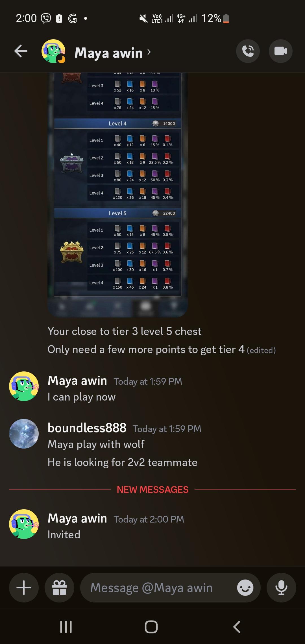Viewport: 305px width, 644px height.
Task: Tap the Android back navigation button
Action: coord(237,627)
